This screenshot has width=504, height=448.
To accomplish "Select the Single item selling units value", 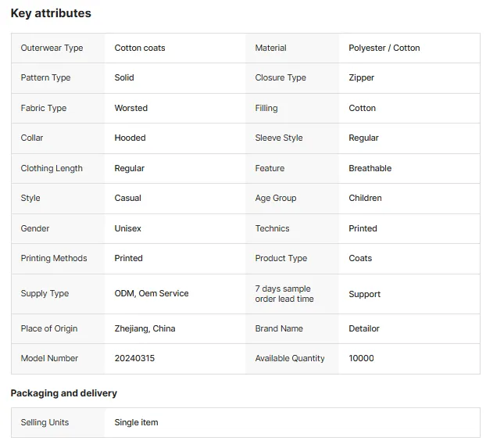I will [x=136, y=423].
